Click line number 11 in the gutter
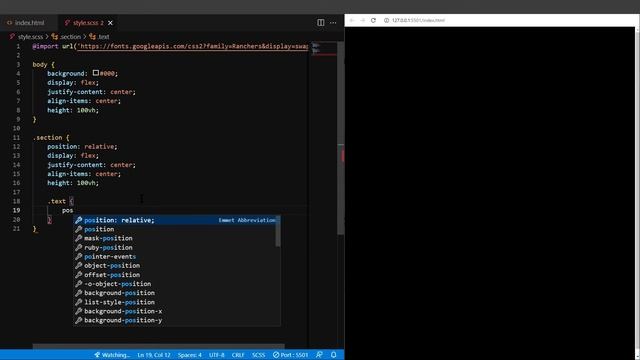The image size is (640, 360). (16, 138)
